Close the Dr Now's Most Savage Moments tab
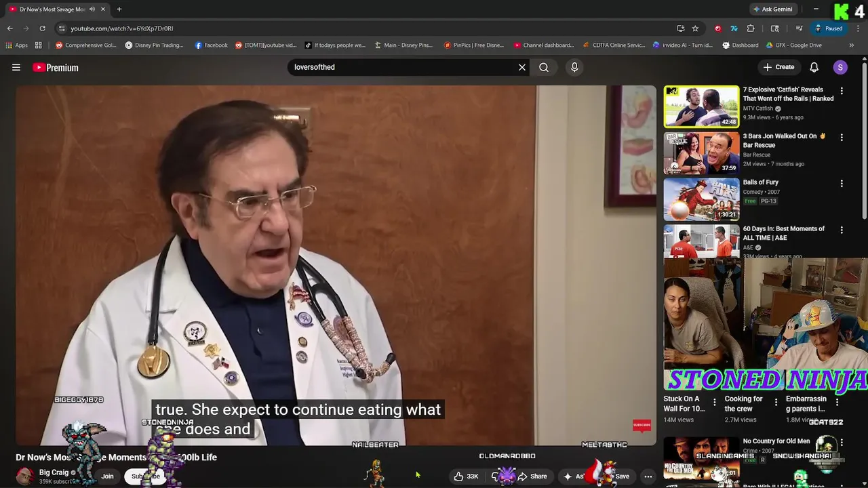The width and height of the screenshot is (868, 488). pos(103,9)
